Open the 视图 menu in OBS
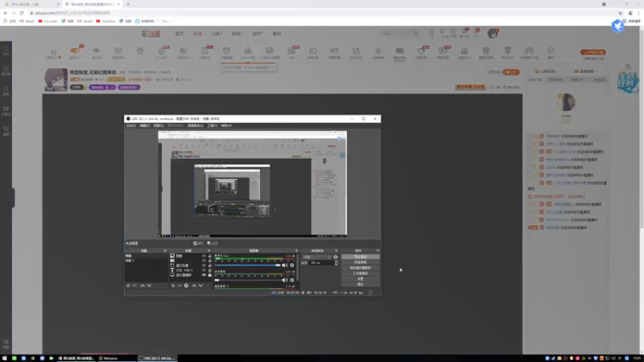The width and height of the screenshot is (644, 362). click(x=159, y=125)
